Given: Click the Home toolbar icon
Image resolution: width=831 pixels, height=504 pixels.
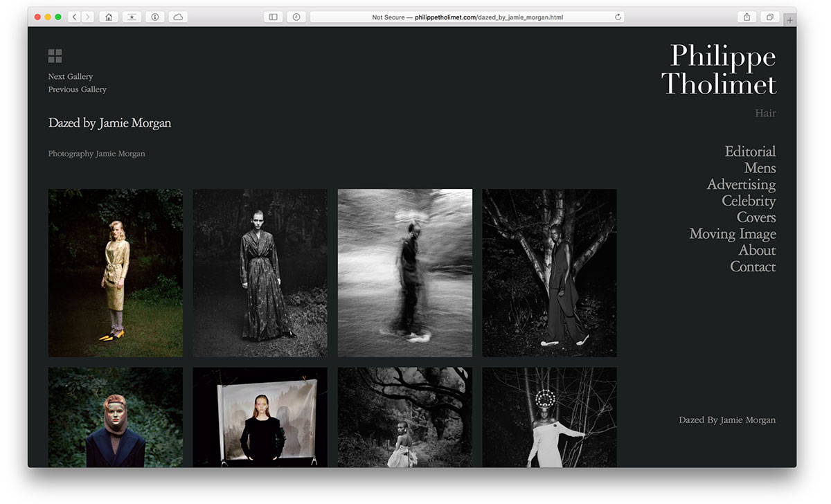Looking at the screenshot, I should tap(109, 17).
